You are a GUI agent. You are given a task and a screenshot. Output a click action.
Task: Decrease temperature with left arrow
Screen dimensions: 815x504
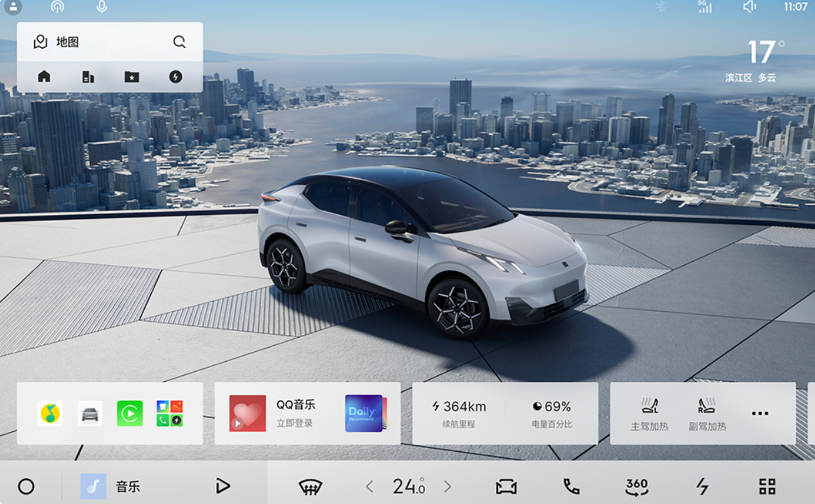pos(369,487)
